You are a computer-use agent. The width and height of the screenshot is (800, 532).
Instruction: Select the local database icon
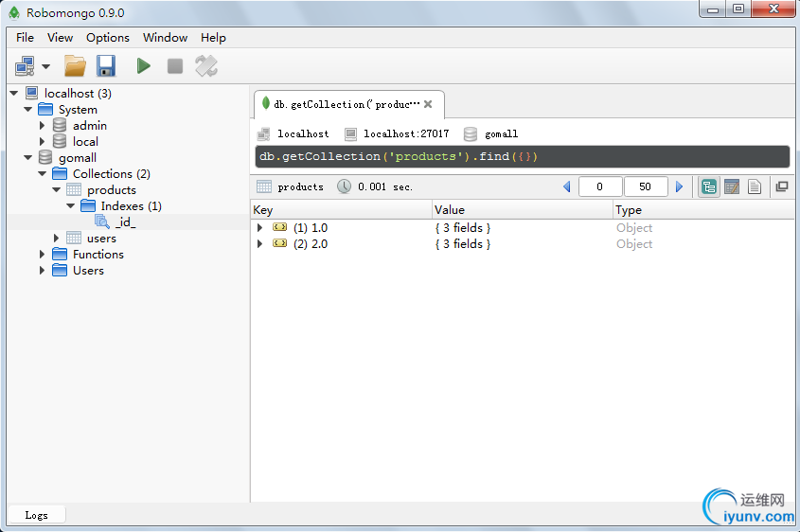60,141
